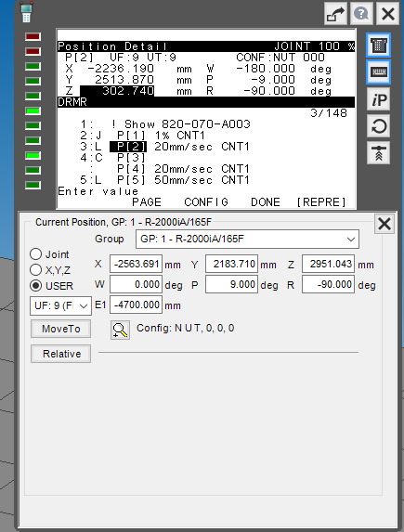Click the W value -180.000
The image size is (404, 532).
point(266,69)
